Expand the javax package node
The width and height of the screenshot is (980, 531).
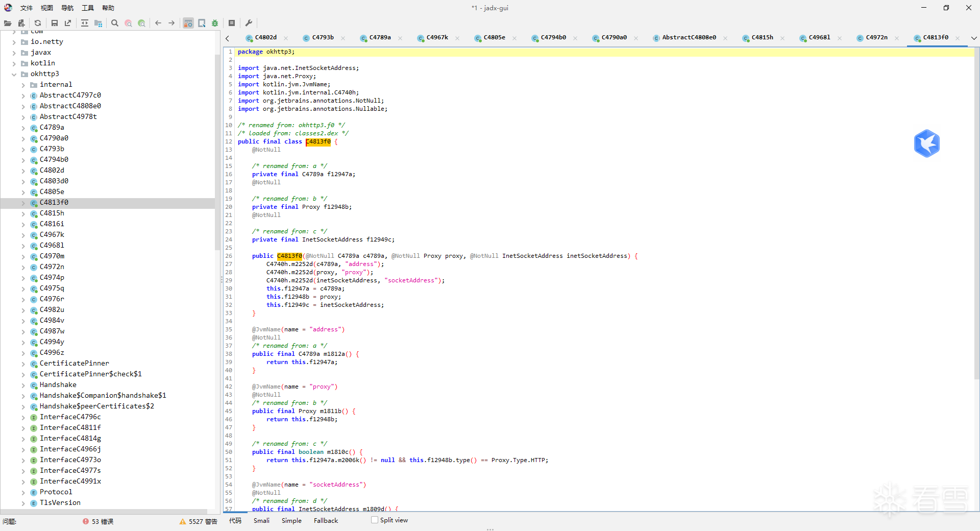14,53
